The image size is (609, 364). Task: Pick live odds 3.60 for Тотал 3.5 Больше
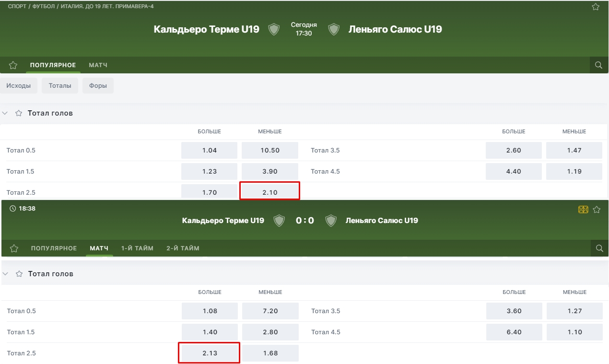click(514, 311)
